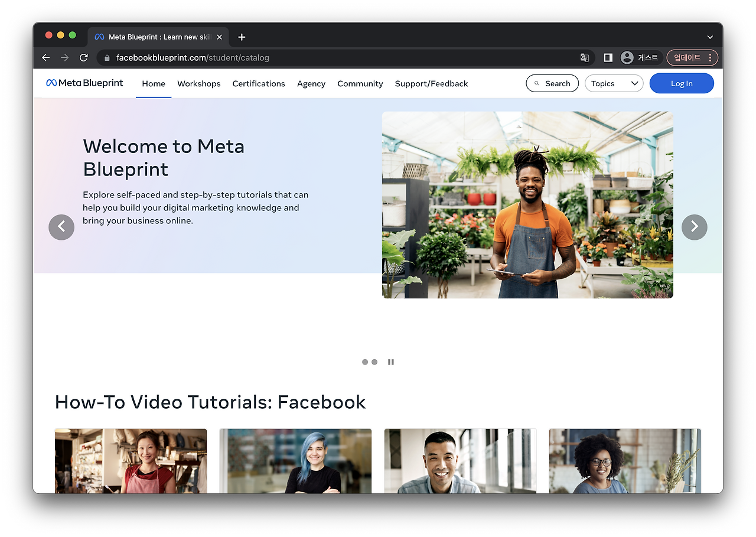The height and width of the screenshot is (537, 756).
Task: Go to the previous carousel slide
Action: pyautogui.click(x=61, y=227)
